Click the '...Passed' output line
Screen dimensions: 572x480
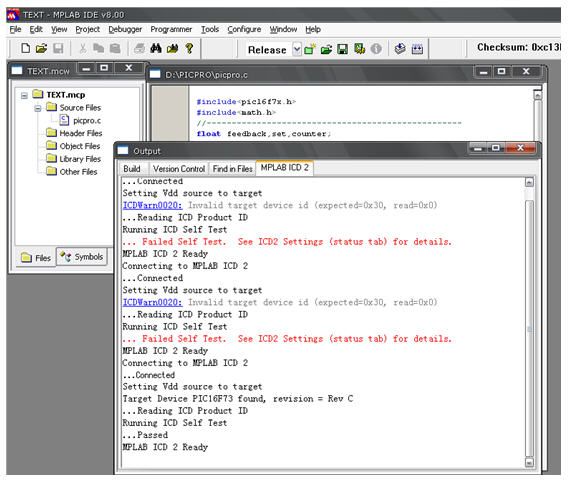pos(145,435)
